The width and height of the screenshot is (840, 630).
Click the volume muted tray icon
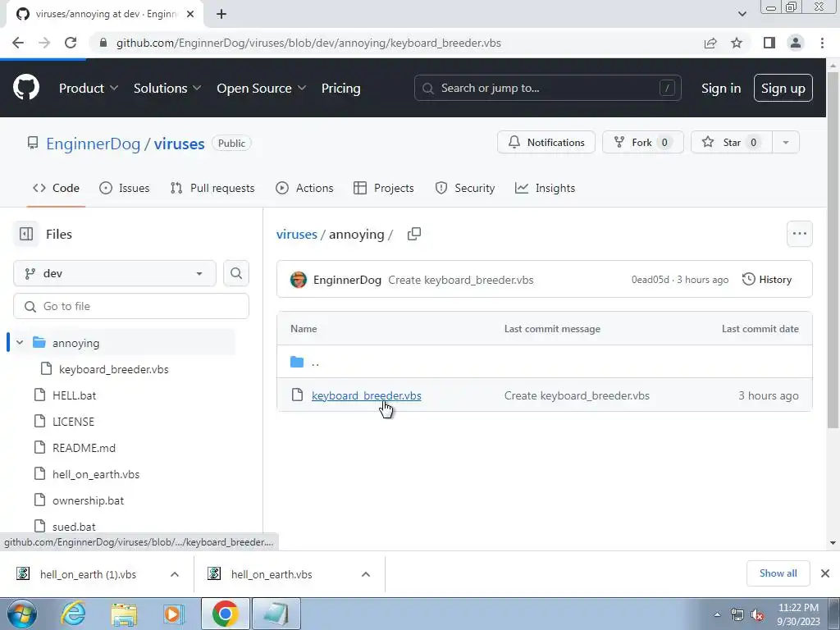tap(757, 614)
